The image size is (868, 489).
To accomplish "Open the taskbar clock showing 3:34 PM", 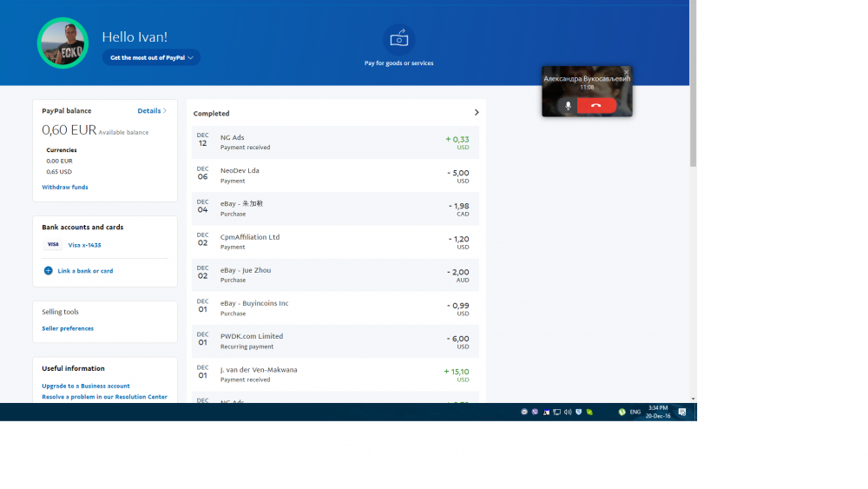I will click(x=658, y=412).
